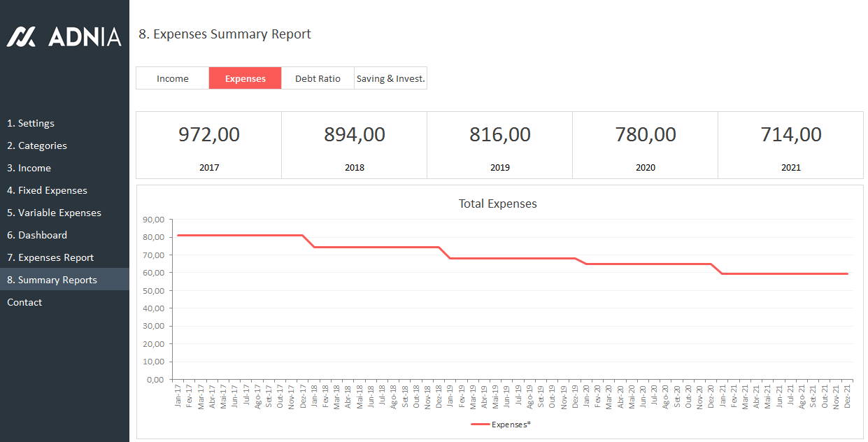Screen dimensions: 868x442
Task: Click the 2017 total card
Action: [208, 145]
